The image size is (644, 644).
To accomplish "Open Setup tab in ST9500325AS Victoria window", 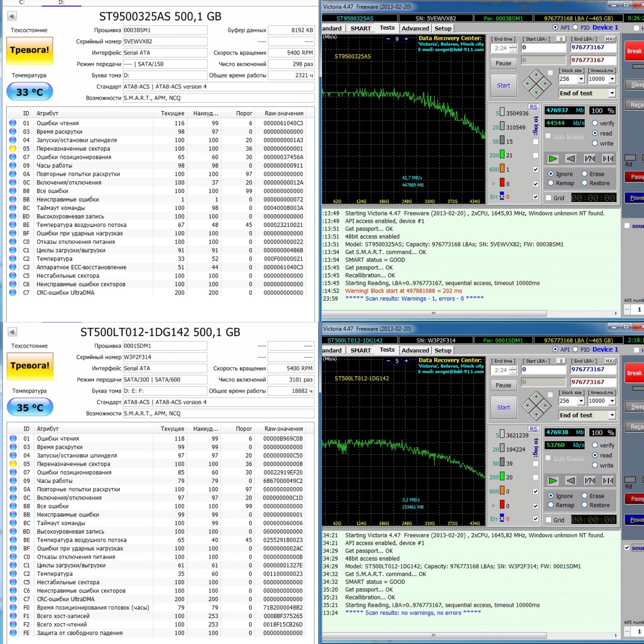I will 443,28.
